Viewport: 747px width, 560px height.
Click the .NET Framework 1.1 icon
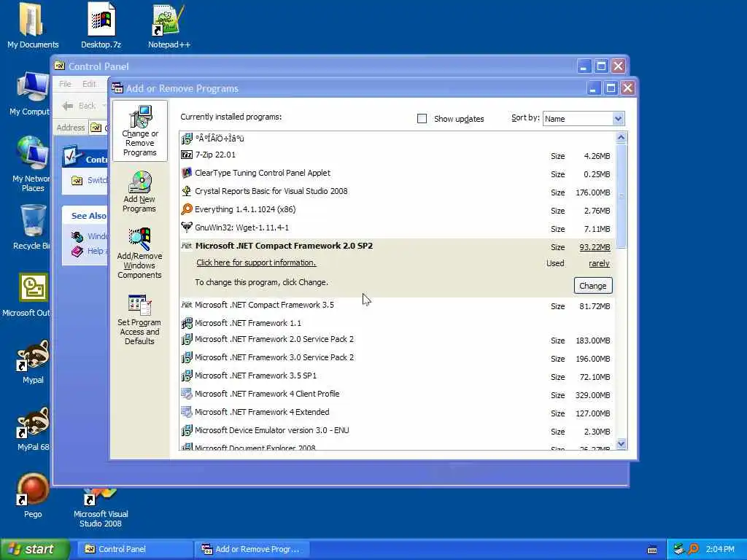[187, 323]
